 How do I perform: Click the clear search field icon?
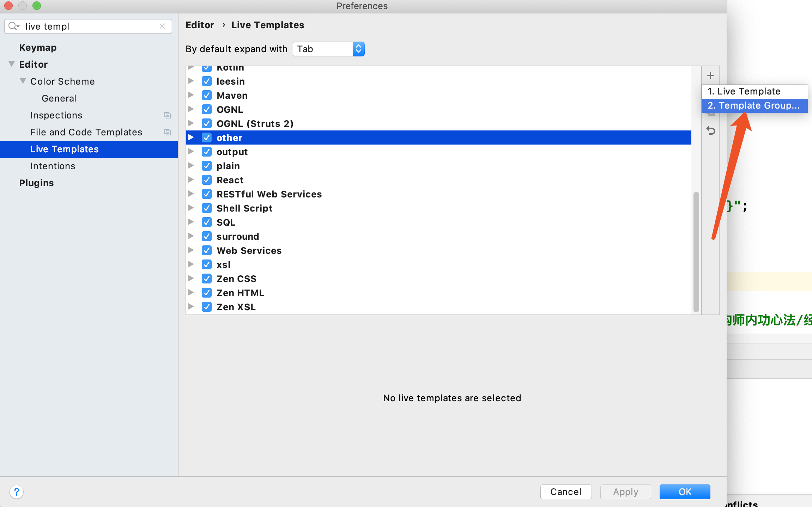(162, 26)
